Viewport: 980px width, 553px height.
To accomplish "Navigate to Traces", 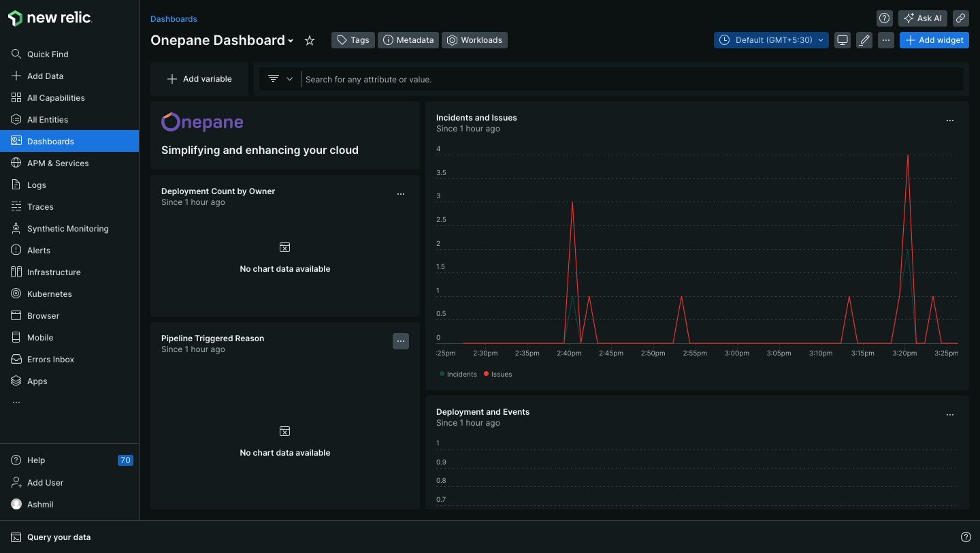I will (x=69, y=207).
